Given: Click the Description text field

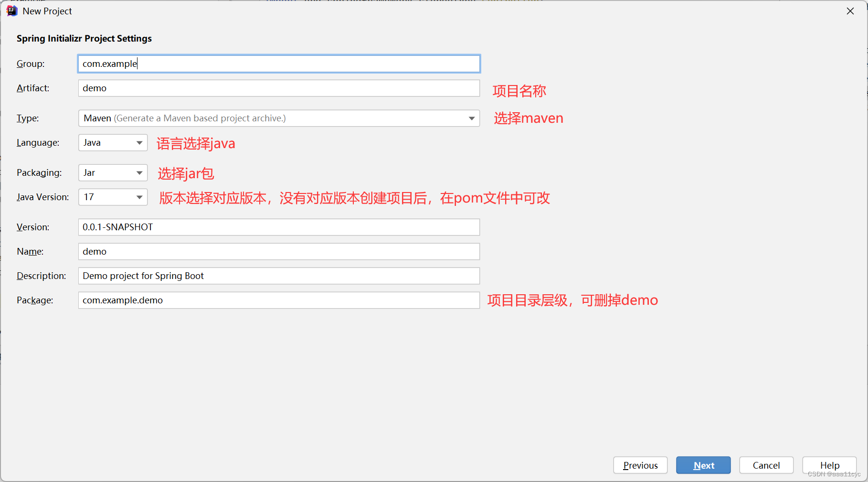Looking at the screenshot, I should click(x=279, y=276).
